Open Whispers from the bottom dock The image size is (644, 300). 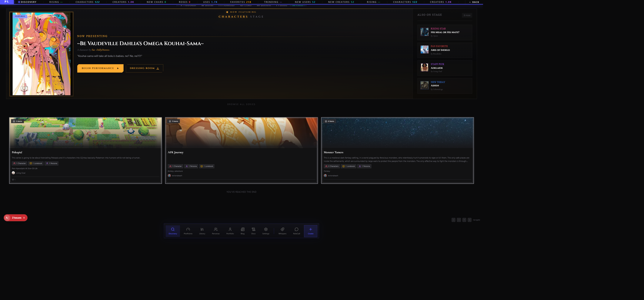click(282, 231)
